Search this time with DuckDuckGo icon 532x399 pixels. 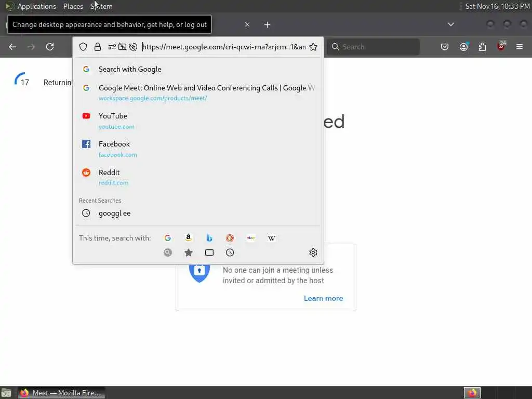coord(230,238)
